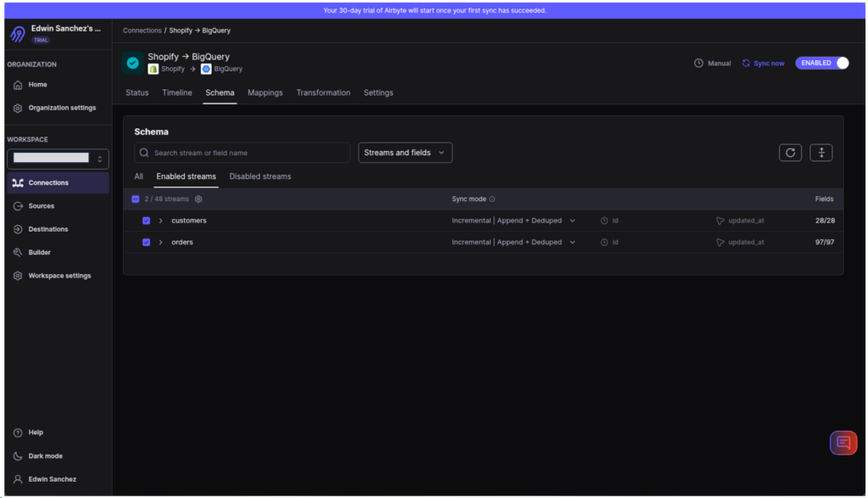Click the TRIAL badge under organization name

[x=41, y=41]
